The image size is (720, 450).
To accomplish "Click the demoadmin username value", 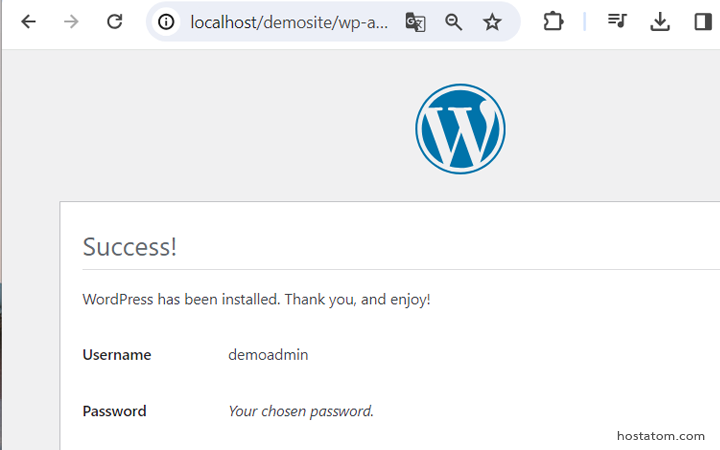I will point(268,355).
